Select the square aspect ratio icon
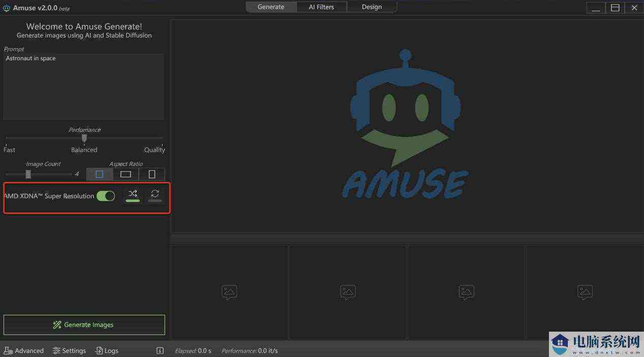The width and height of the screenshot is (644, 357). click(x=100, y=174)
